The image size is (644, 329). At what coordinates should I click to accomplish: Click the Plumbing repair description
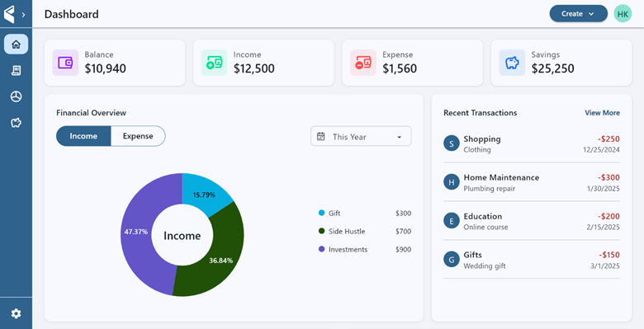(489, 189)
